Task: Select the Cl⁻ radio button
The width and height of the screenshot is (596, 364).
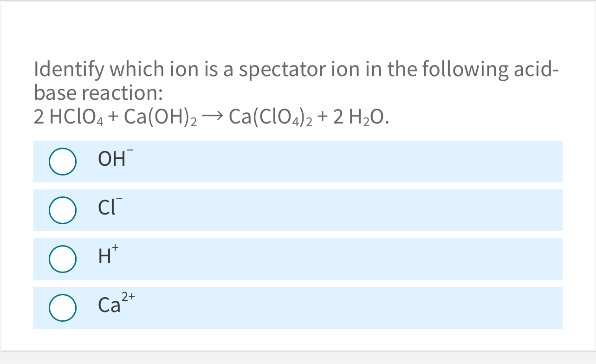Action: click(x=63, y=210)
